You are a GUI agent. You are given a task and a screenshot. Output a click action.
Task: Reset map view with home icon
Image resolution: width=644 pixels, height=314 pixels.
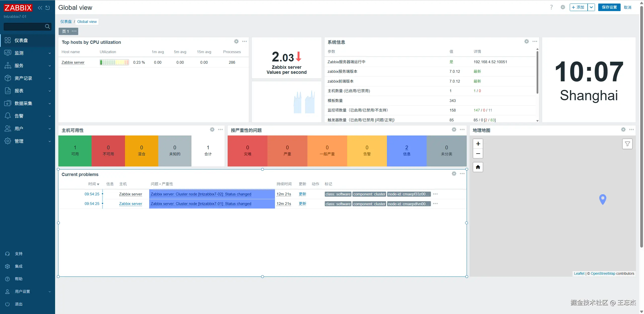coord(478,167)
